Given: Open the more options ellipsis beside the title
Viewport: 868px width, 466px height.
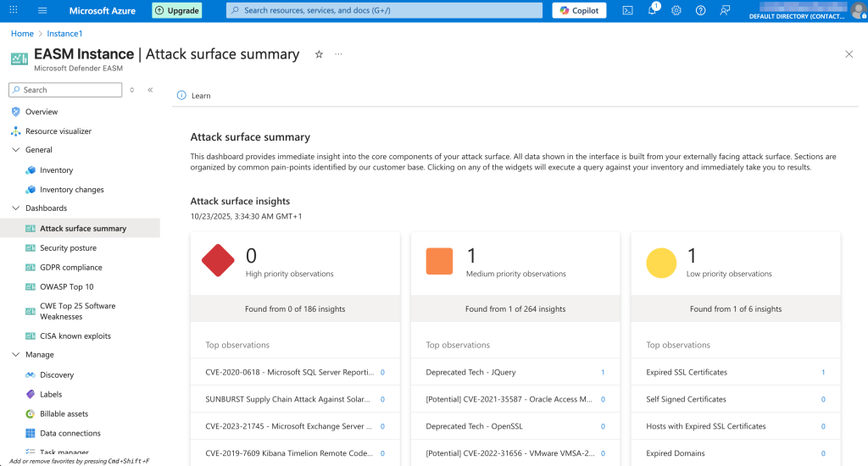Looking at the screenshot, I should (338, 54).
